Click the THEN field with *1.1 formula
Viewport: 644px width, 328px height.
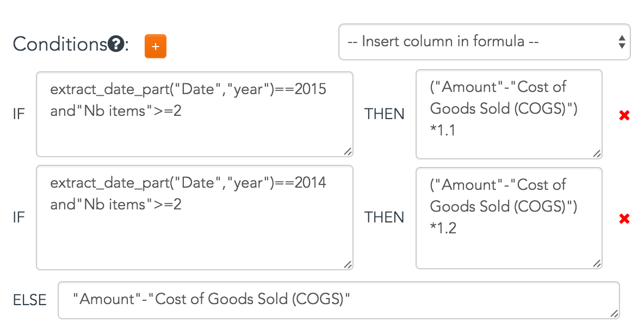coord(509,114)
